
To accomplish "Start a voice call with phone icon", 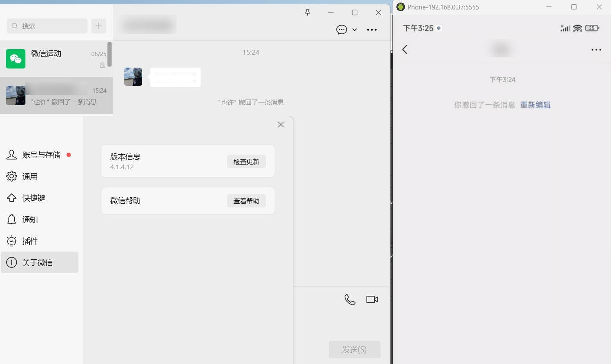I will (350, 299).
